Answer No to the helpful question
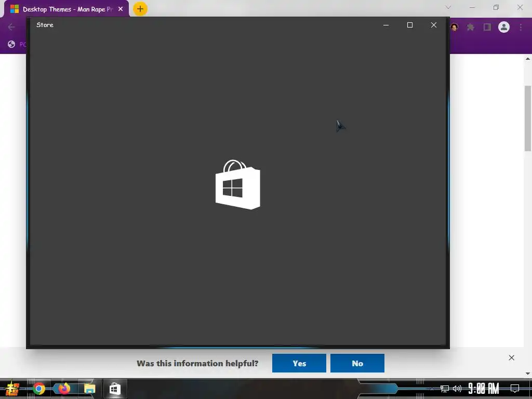 357,363
